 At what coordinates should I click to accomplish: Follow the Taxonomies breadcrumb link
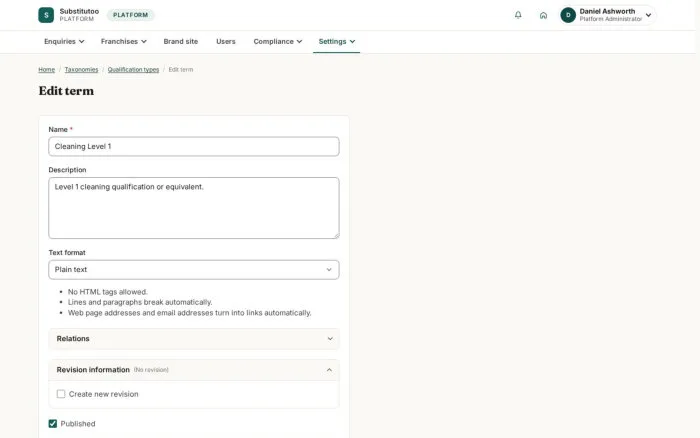coord(81,70)
